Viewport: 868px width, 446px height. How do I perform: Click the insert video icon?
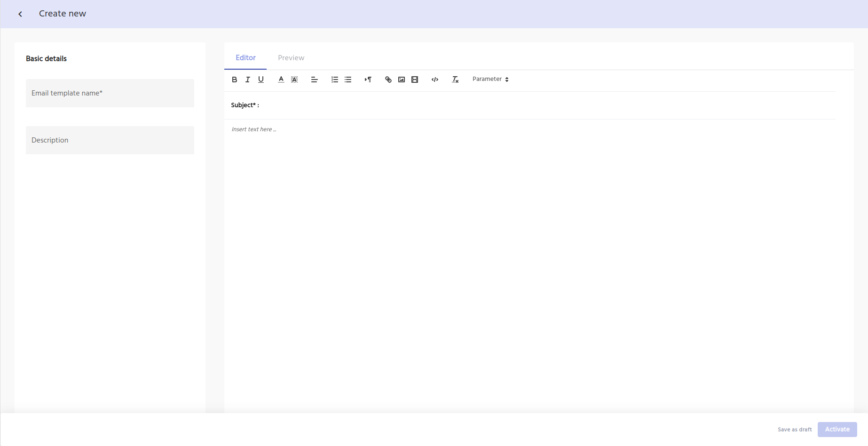415,80
